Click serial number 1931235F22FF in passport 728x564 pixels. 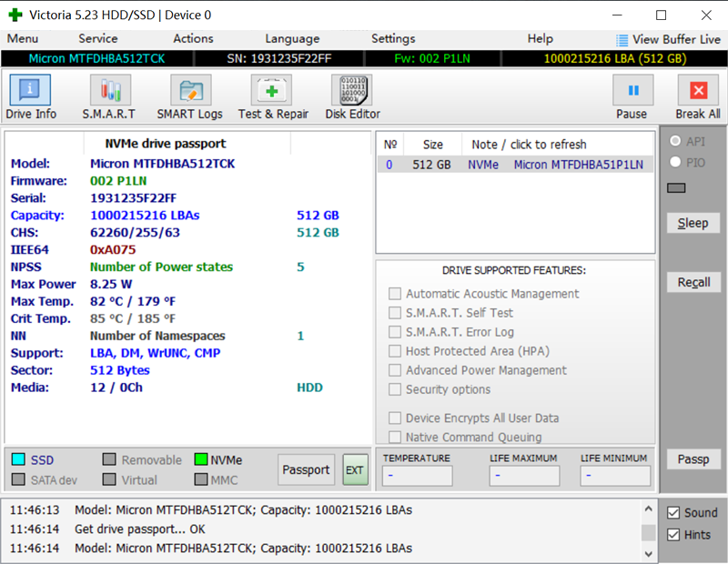click(x=133, y=198)
